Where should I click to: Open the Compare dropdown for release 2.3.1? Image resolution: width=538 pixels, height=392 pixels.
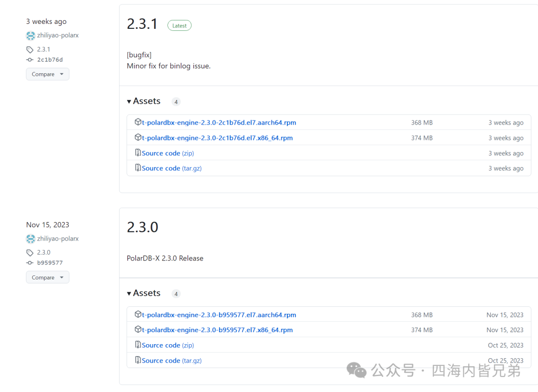[x=48, y=74]
